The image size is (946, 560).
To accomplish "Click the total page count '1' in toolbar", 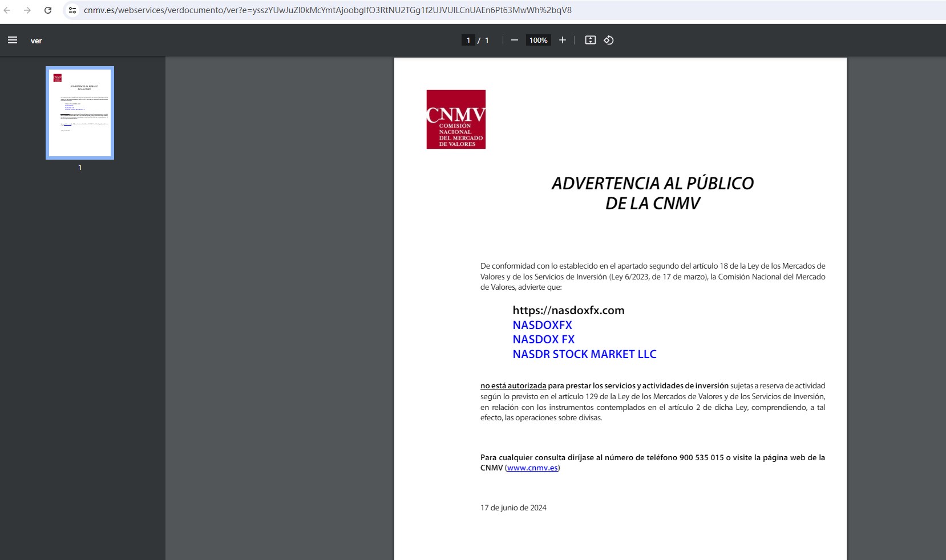I will point(487,40).
